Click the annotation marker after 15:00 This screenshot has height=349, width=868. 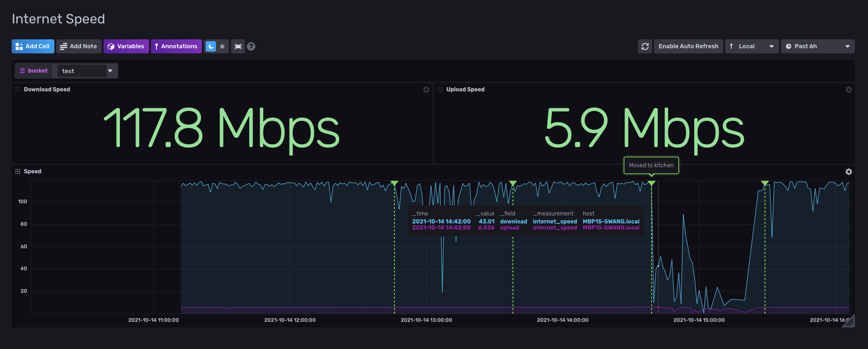[x=765, y=183]
